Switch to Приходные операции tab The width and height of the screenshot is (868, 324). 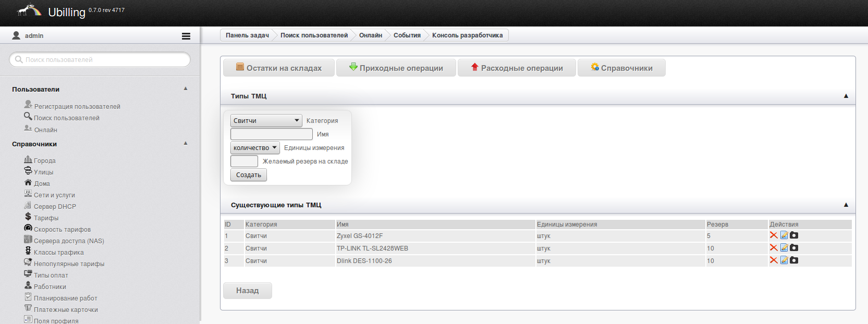[396, 68]
